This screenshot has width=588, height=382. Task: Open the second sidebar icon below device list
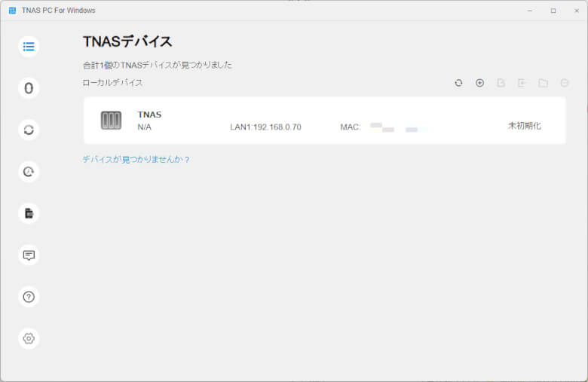(x=29, y=88)
